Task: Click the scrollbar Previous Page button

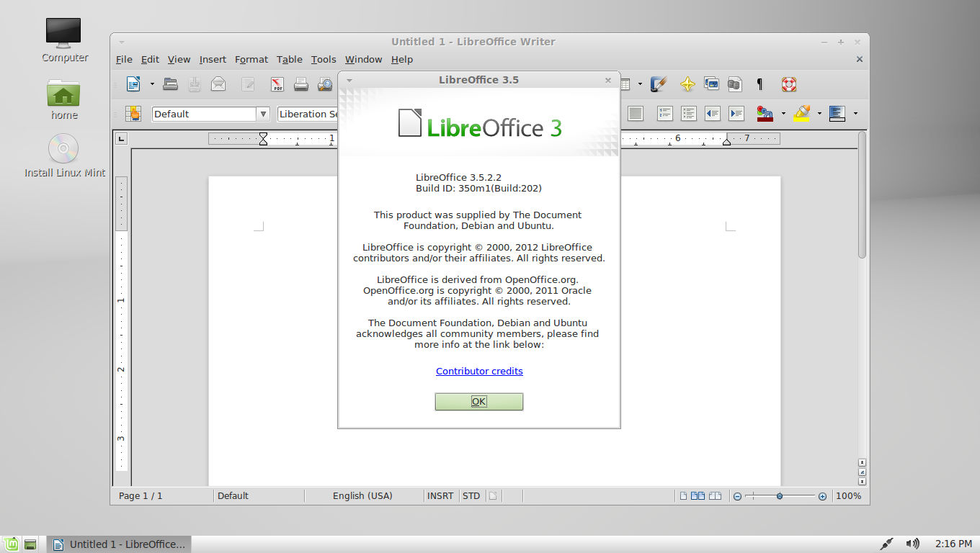Action: 862,462
